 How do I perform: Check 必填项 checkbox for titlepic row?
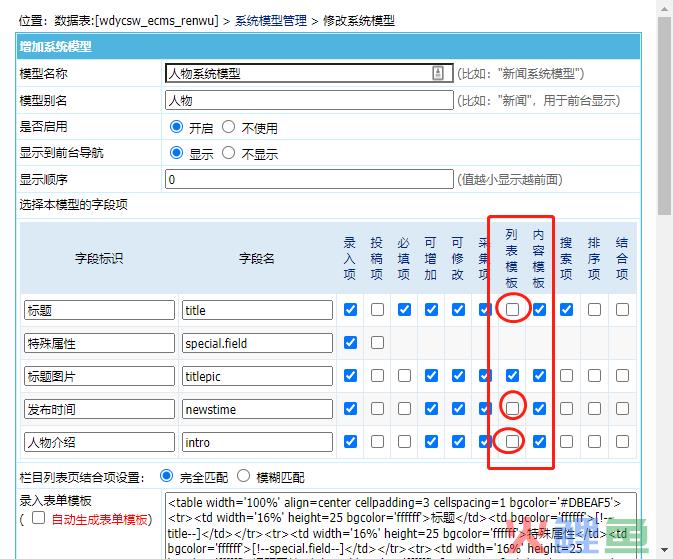click(404, 376)
